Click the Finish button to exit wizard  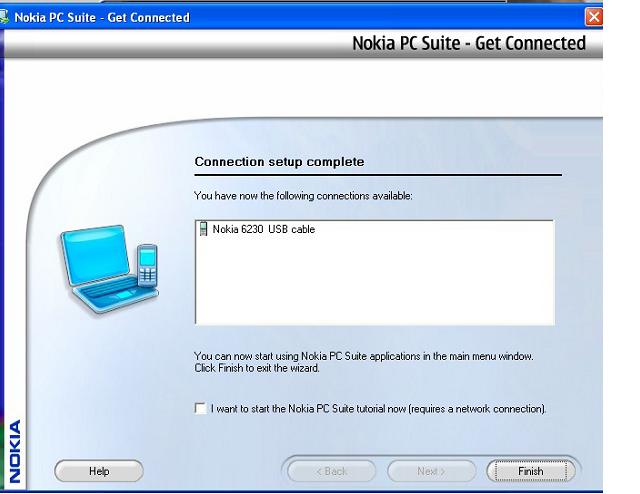pyautogui.click(x=531, y=471)
